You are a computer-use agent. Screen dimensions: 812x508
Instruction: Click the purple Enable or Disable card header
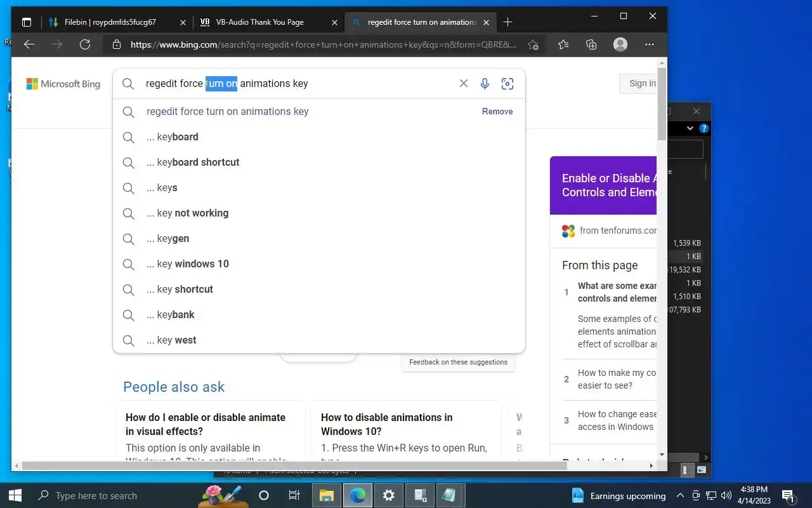pyautogui.click(x=603, y=185)
